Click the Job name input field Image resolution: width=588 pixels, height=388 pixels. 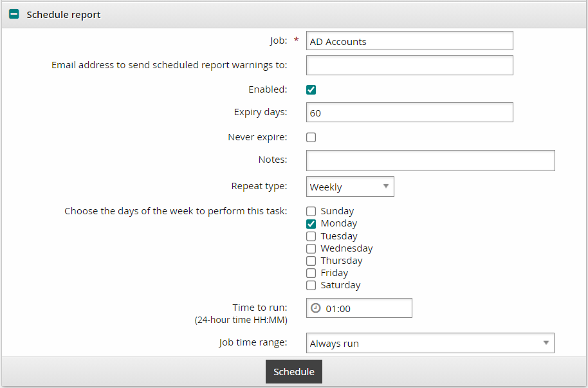[409, 41]
